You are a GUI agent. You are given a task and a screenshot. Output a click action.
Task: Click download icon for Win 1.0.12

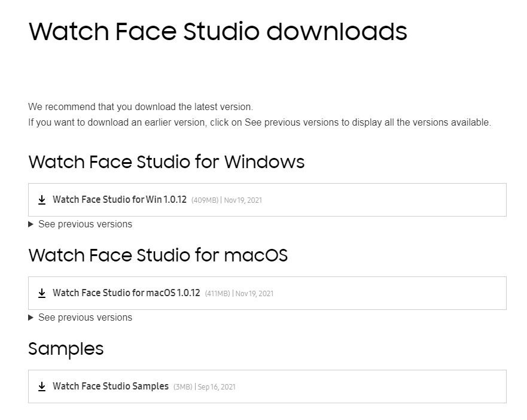(42, 200)
